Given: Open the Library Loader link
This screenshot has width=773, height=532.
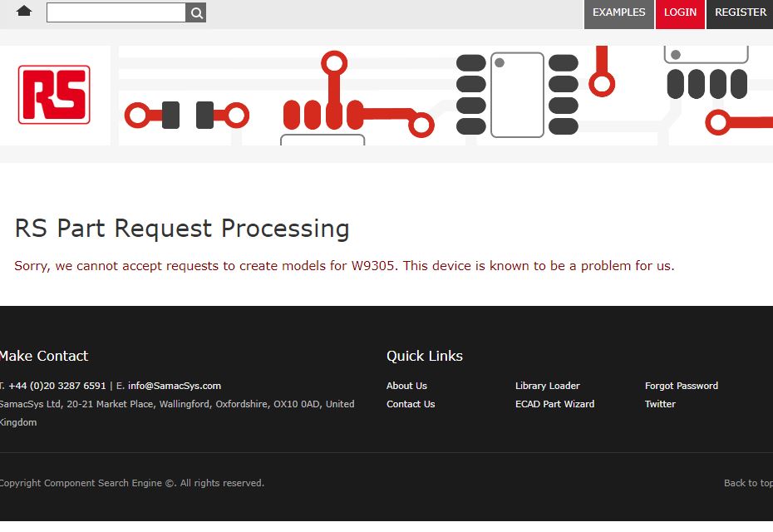Looking at the screenshot, I should tap(547, 386).
